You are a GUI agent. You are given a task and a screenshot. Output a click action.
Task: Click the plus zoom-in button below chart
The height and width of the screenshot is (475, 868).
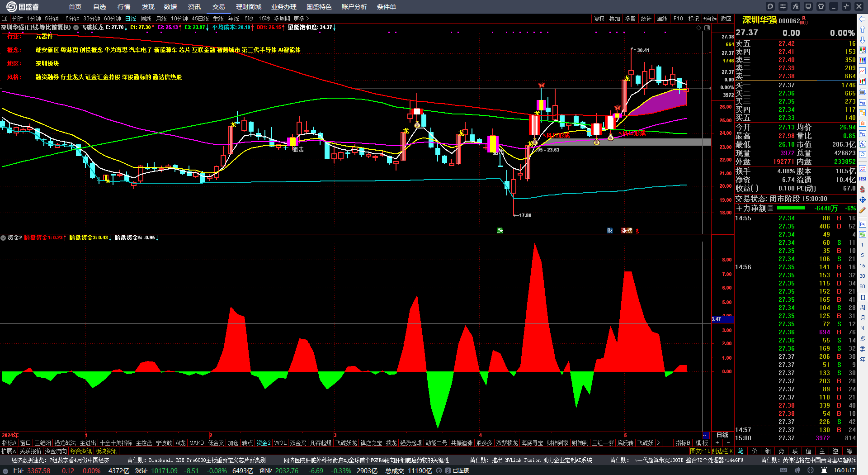717,443
